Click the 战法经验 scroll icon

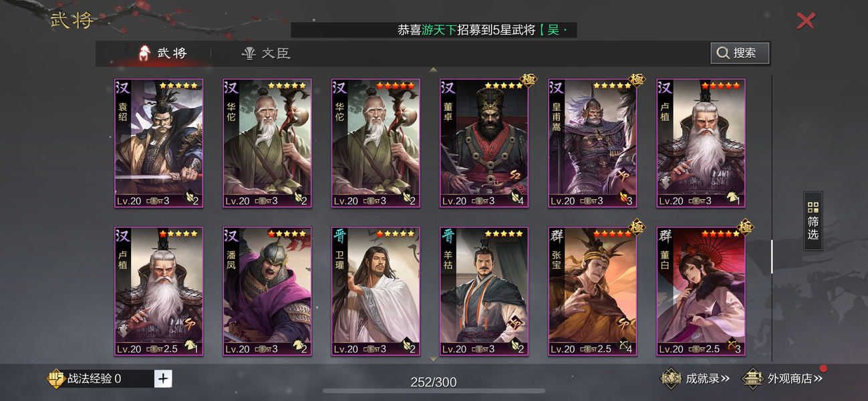pos(55,379)
